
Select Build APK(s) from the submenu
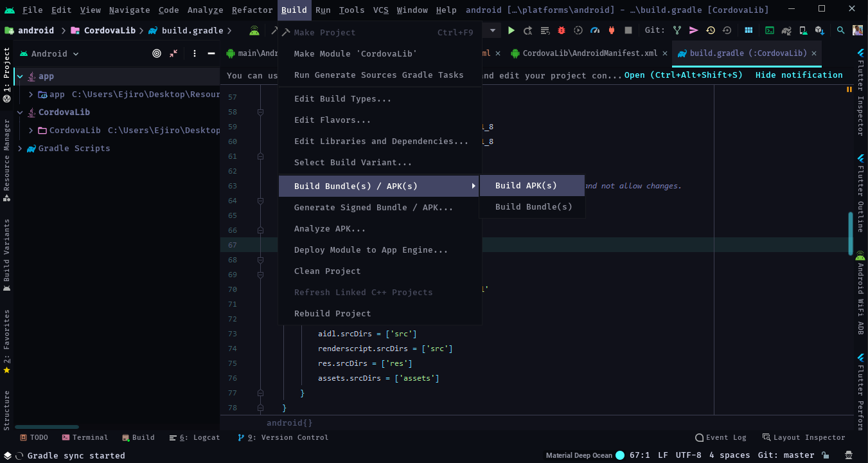(x=532, y=186)
